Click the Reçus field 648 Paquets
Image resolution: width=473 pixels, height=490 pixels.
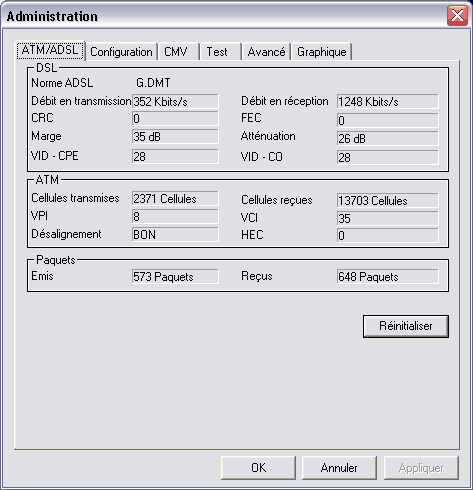[387, 277]
